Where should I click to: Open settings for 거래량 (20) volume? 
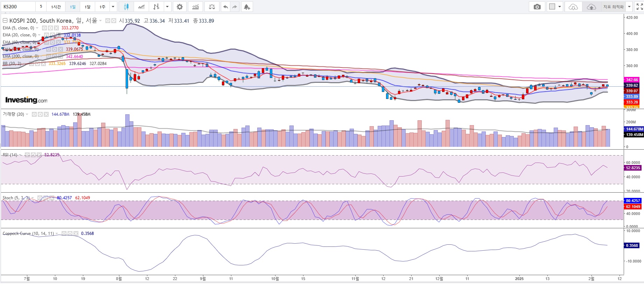[40, 114]
